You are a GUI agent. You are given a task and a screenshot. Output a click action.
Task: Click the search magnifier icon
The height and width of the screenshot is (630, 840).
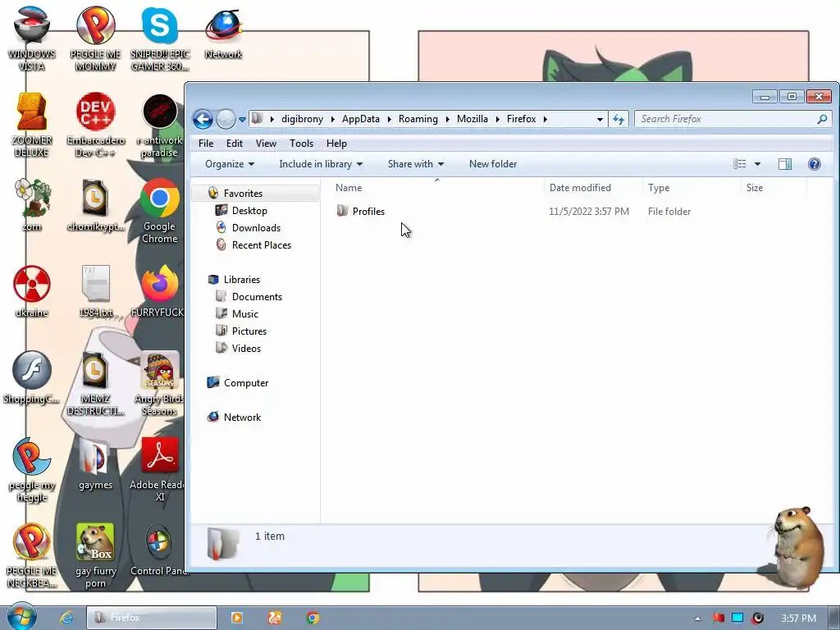pos(822,119)
